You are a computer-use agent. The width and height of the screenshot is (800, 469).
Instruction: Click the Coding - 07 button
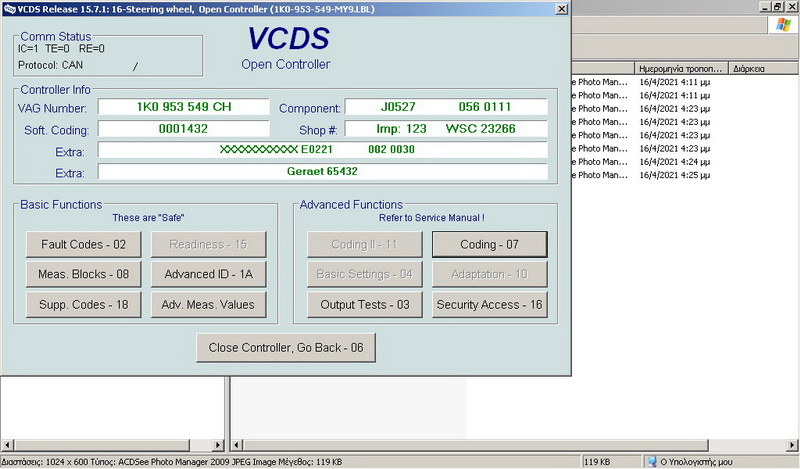tap(490, 244)
